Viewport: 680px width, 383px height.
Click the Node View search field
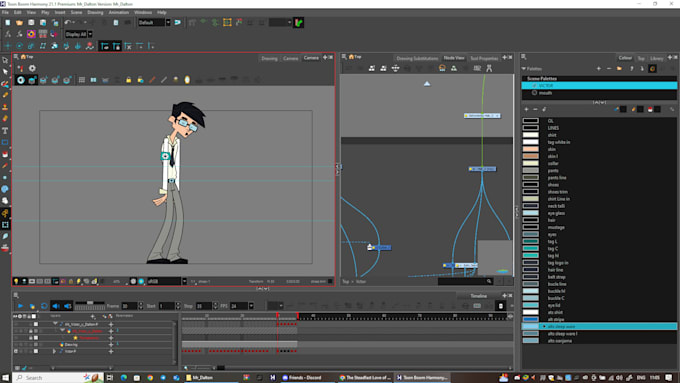[x=465, y=282]
